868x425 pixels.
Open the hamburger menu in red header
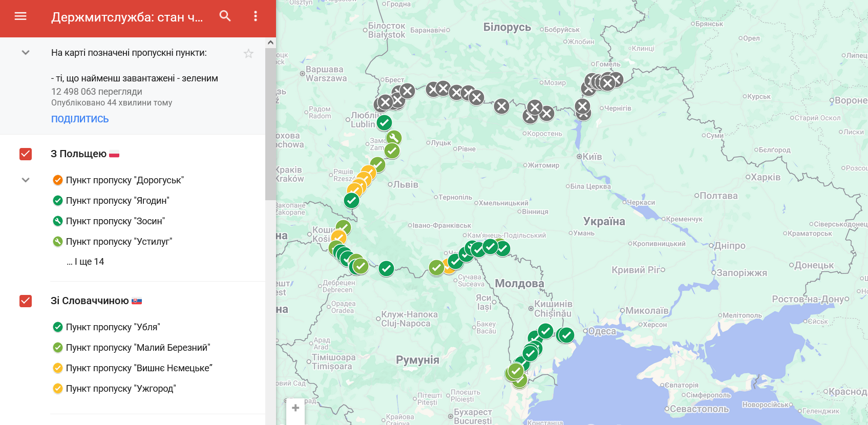pos(20,16)
